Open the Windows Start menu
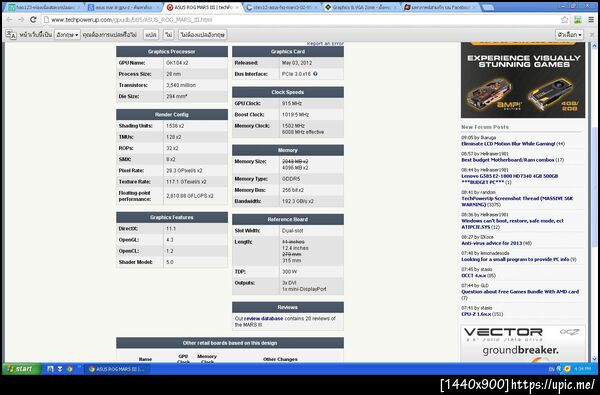The height and width of the screenshot is (395, 600). pos(21,369)
